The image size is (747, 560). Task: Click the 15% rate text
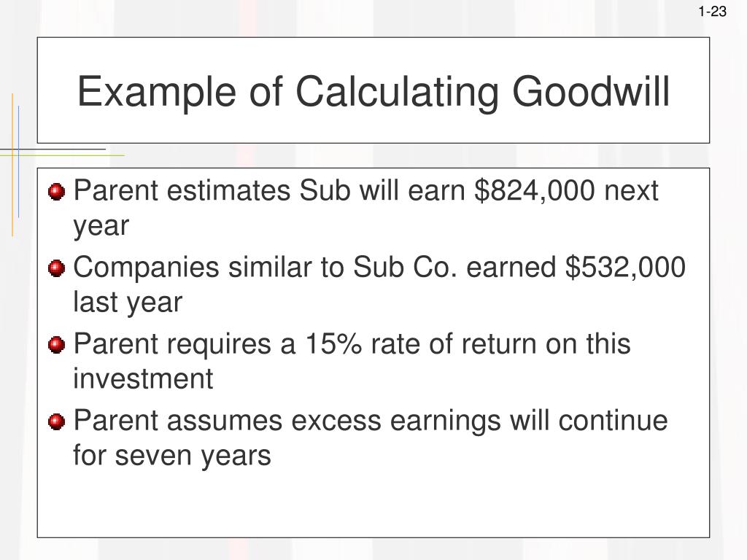[x=333, y=343]
